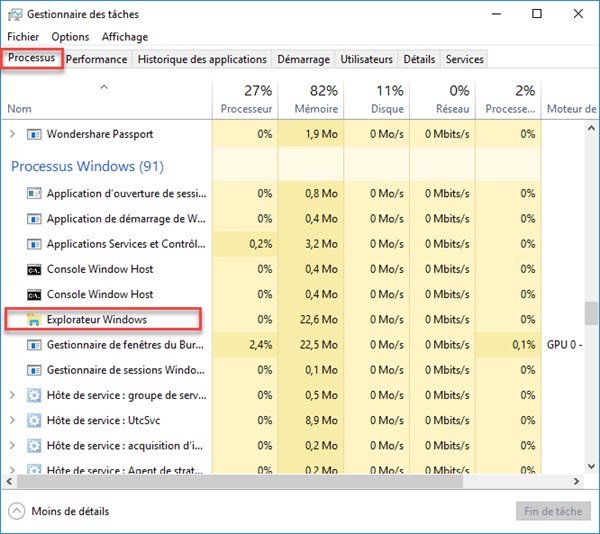Click the 22,6 Mo memory value
The image size is (600, 534).
pyautogui.click(x=318, y=319)
